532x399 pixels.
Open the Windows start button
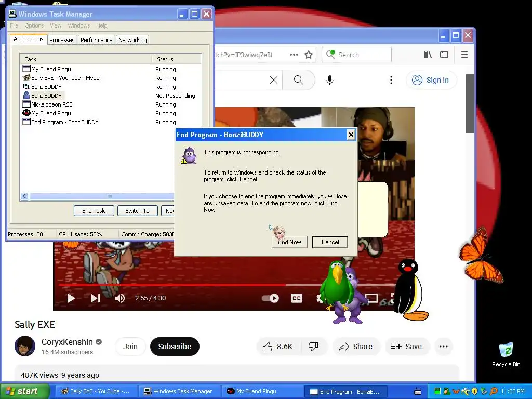pos(24,391)
